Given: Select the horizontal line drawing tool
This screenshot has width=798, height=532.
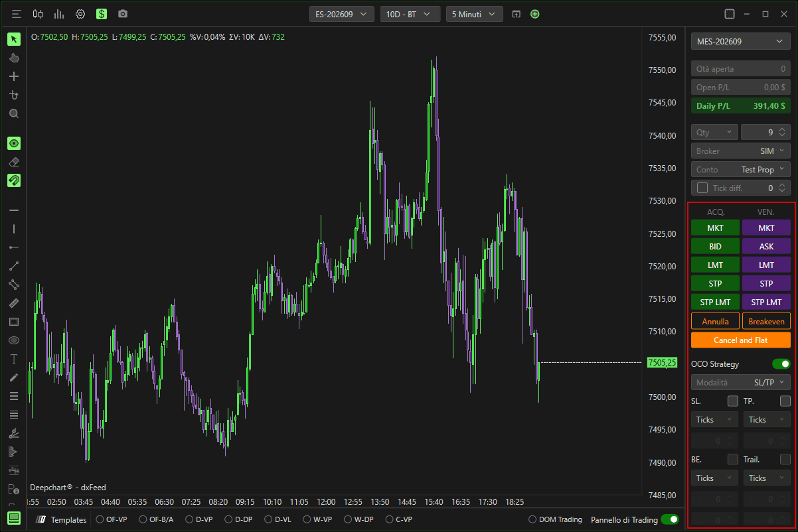Looking at the screenshot, I should [x=14, y=210].
